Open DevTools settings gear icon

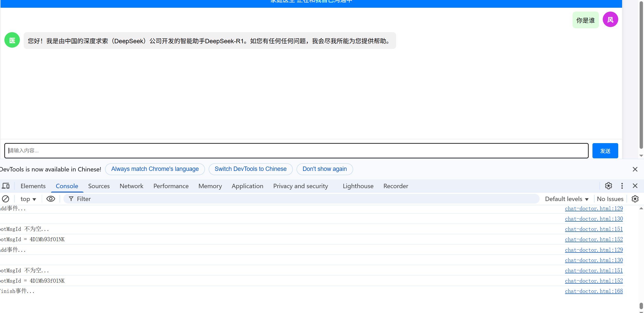608,186
